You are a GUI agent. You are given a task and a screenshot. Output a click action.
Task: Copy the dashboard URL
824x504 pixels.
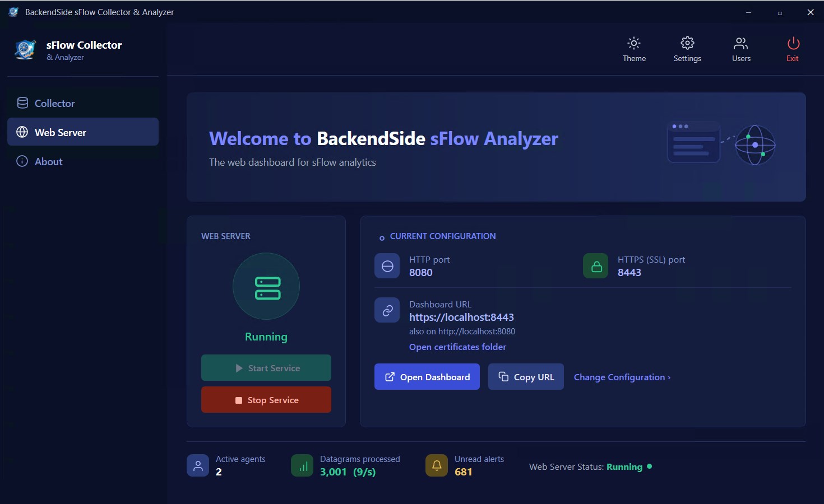[526, 377]
